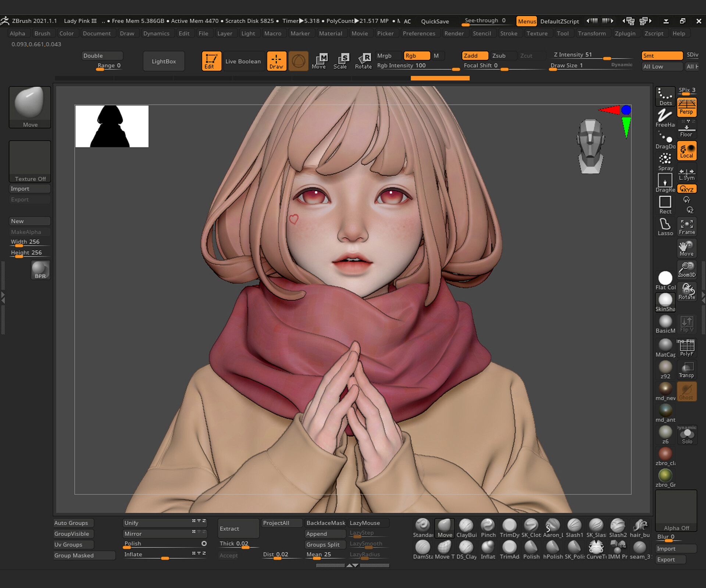Toggle Perspective view on/off
Viewport: 706px width, 588px height.
point(687,107)
